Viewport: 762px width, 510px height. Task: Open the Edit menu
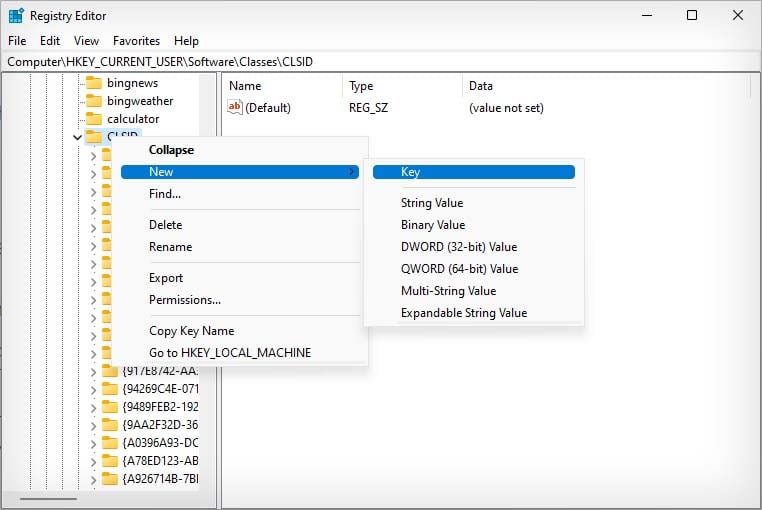(50, 41)
